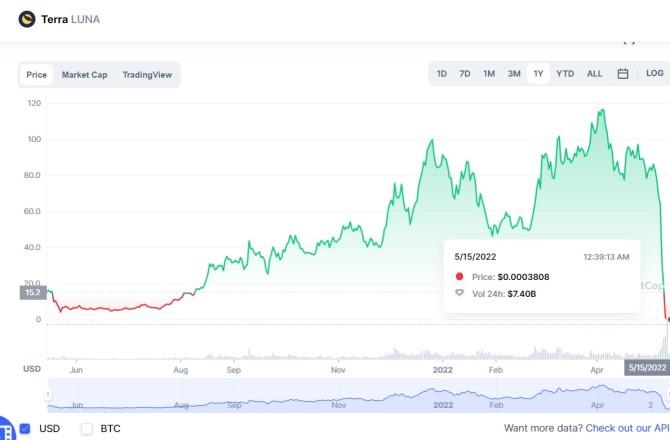
Task: Select the 1M time range
Action: tap(489, 73)
